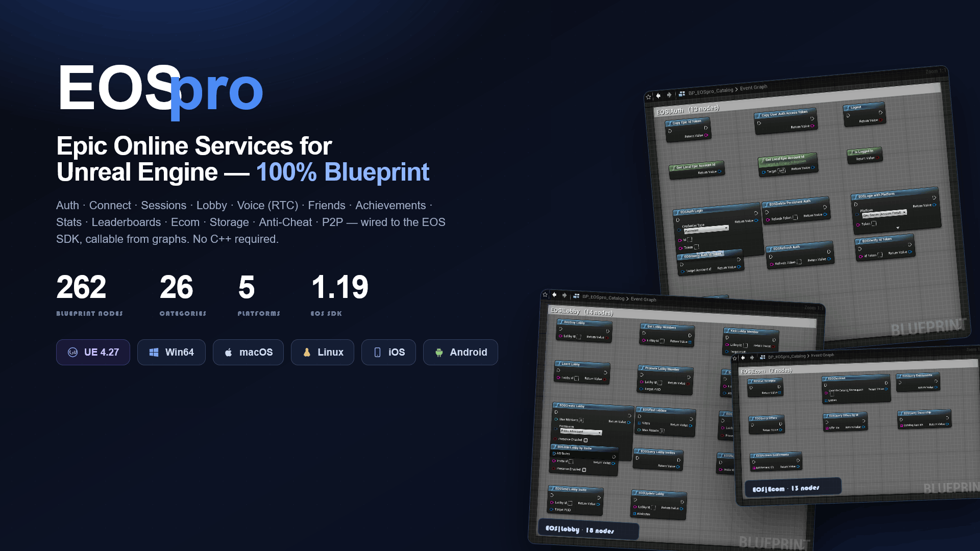Select the iOS platform badge
Viewport: 980px width, 551px height.
(x=388, y=352)
